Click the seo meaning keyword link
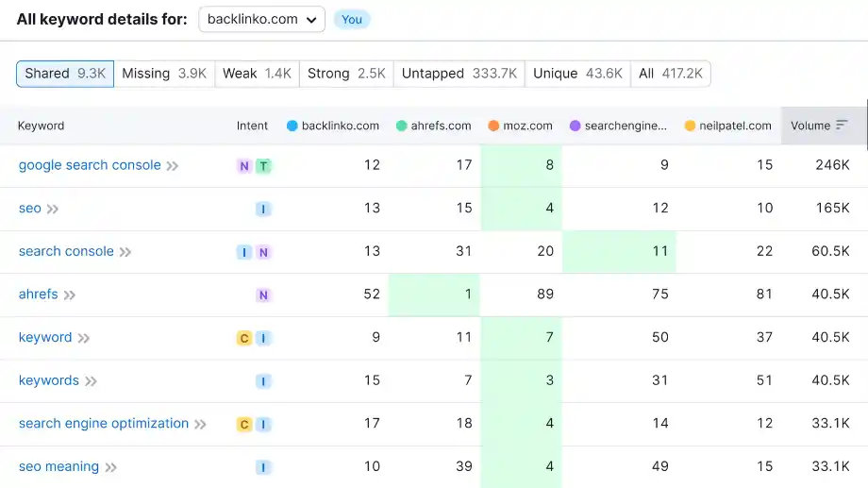Viewport: 868px width, 488px height. [x=58, y=466]
